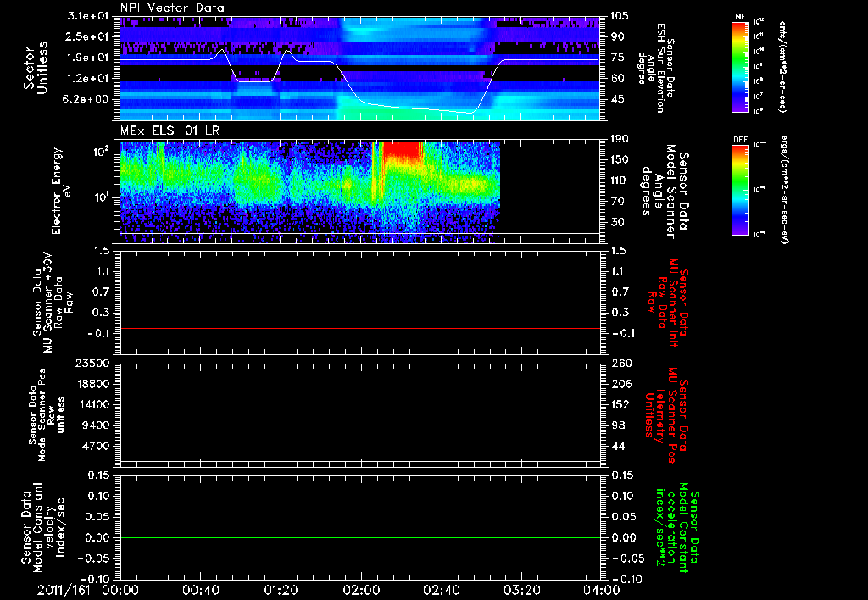Click the 60 sun elevation tick label
Viewport: 868px width, 600px height.
pyautogui.click(x=617, y=79)
